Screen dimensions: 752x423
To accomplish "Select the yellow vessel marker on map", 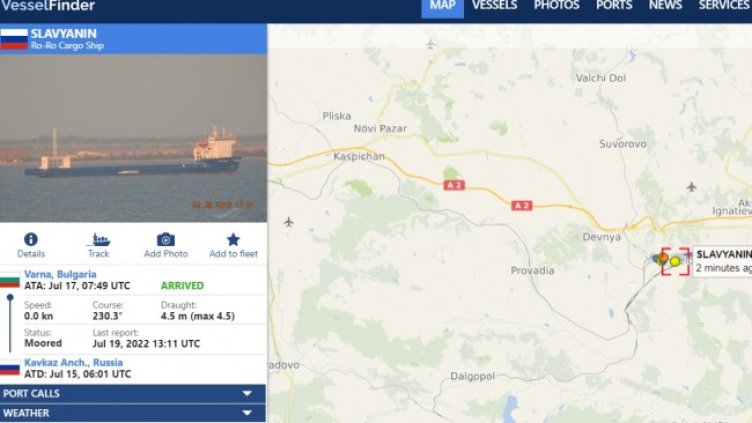I will (675, 261).
